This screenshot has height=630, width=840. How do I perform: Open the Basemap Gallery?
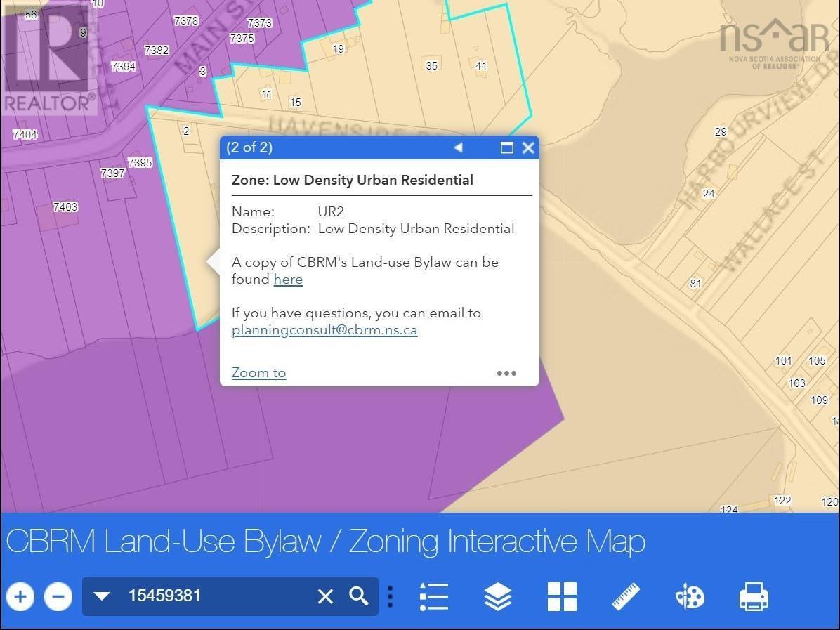561,596
